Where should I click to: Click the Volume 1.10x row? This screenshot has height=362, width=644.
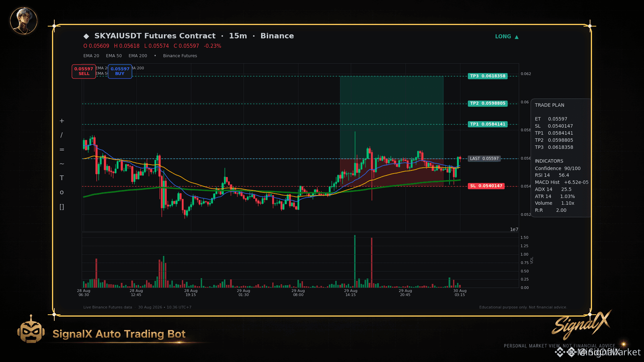coord(555,203)
